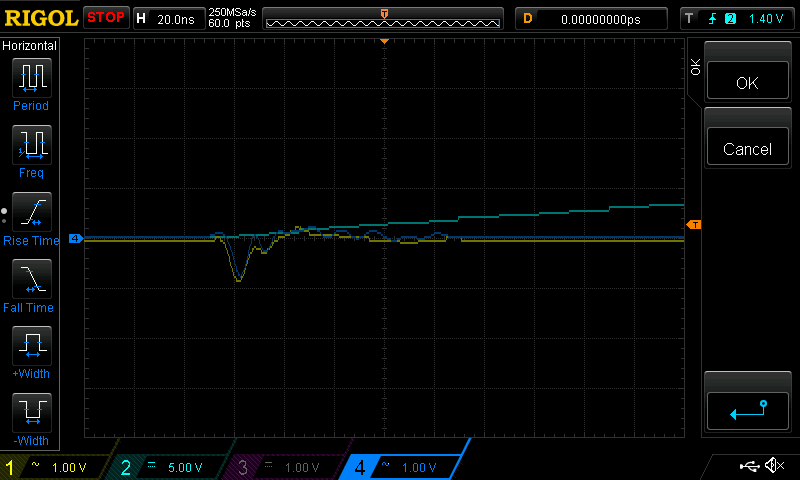
Task: Click the page indicator dots beside Rise Time
Action: pyautogui.click(x=4, y=216)
